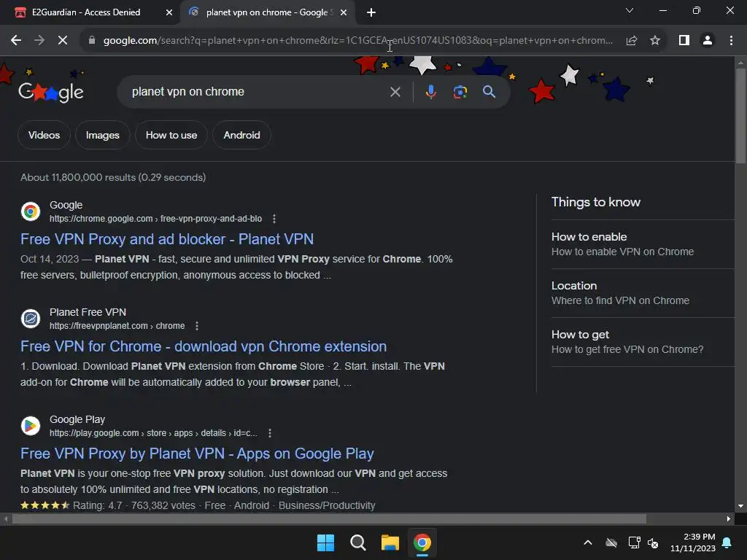Click the Chrome favicon of the Google result
Screen dimensions: 747x560
[31, 211]
